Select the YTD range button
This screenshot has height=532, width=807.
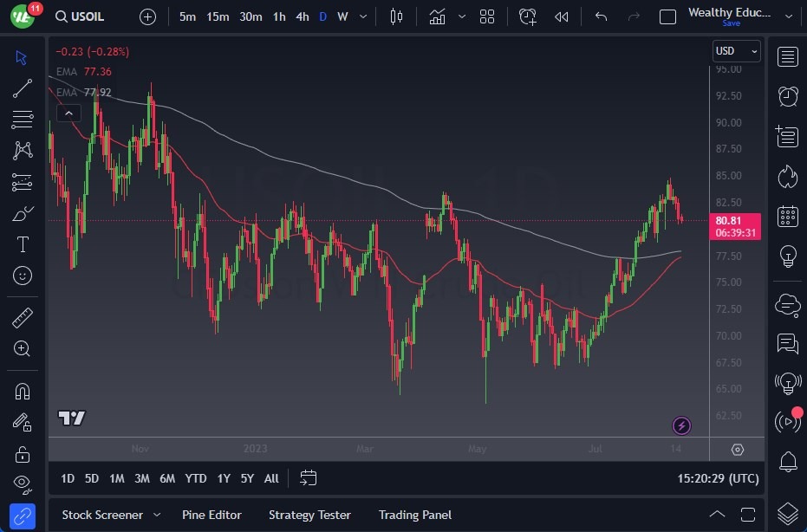195,477
